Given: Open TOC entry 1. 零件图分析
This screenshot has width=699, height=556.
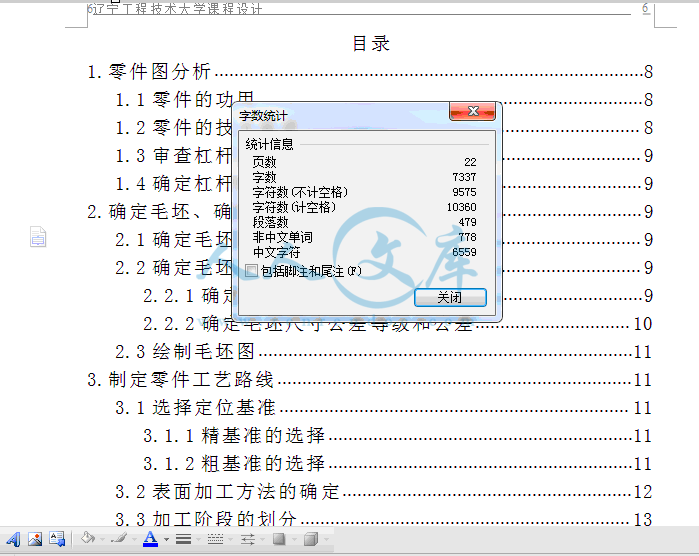Looking at the screenshot, I should (x=370, y=72).
